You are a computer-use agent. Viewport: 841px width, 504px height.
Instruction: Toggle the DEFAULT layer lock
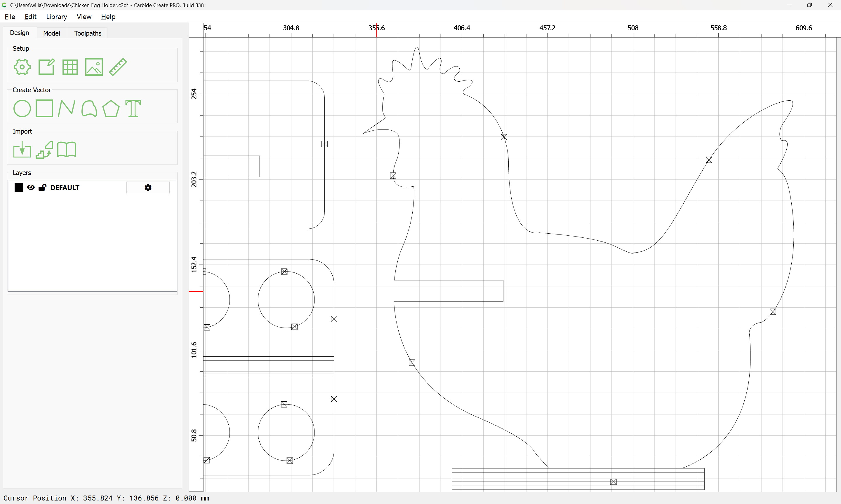[x=43, y=188]
